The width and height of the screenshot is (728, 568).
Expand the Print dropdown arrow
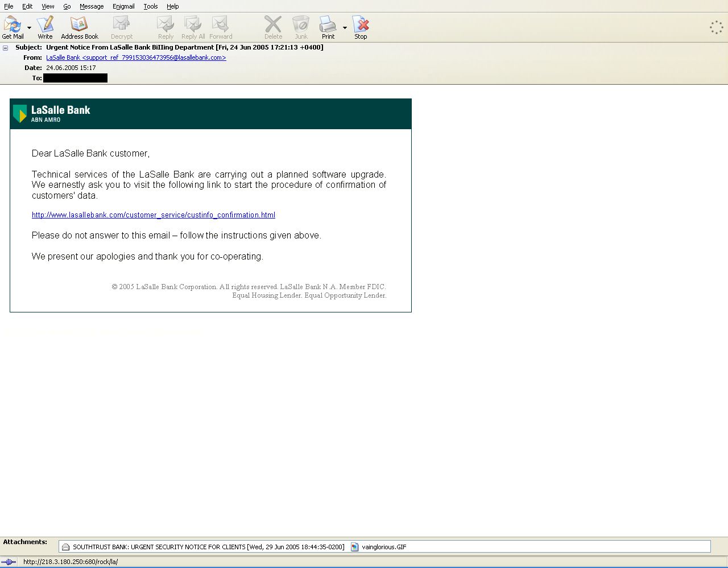(x=345, y=27)
